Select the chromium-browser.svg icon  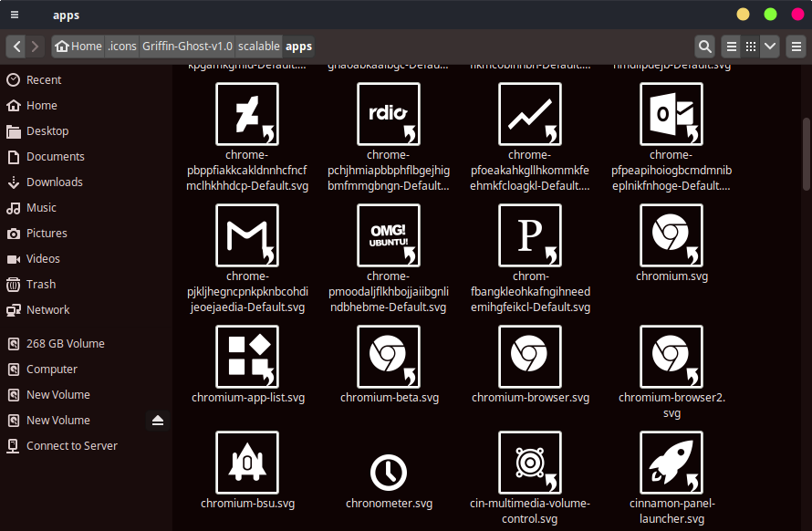coord(530,357)
